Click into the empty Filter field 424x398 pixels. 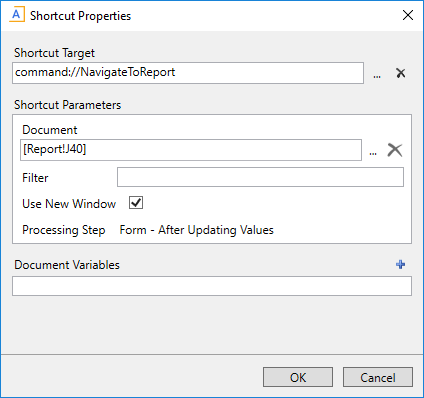click(260, 177)
